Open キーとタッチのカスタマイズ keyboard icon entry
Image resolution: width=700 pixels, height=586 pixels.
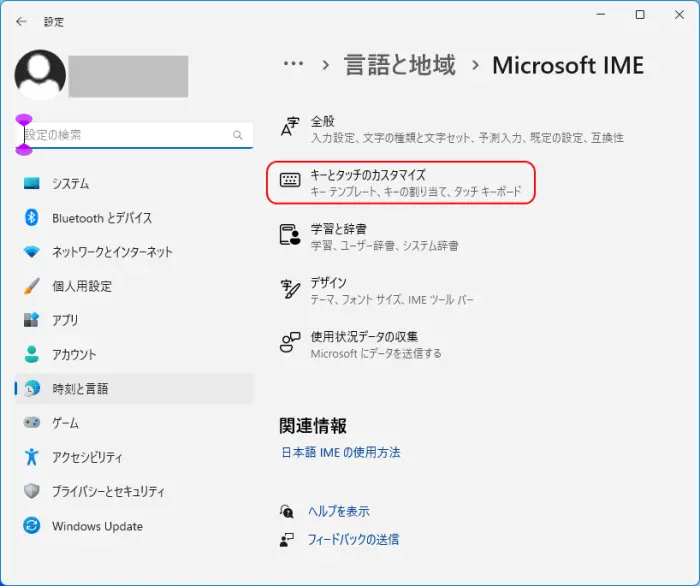click(x=400, y=183)
